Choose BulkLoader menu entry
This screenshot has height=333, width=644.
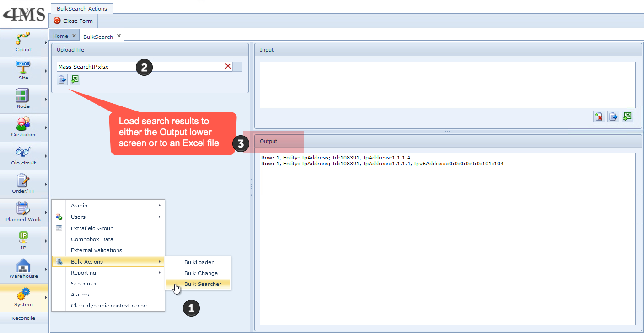pos(199,262)
